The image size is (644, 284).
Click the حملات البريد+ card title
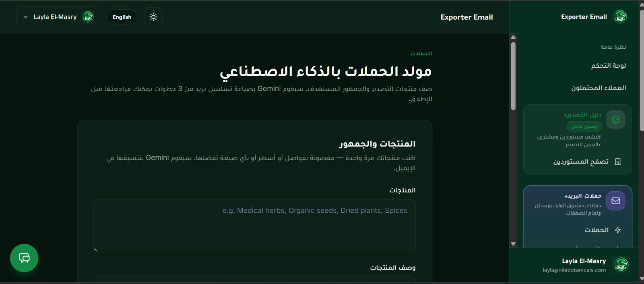coord(583,196)
